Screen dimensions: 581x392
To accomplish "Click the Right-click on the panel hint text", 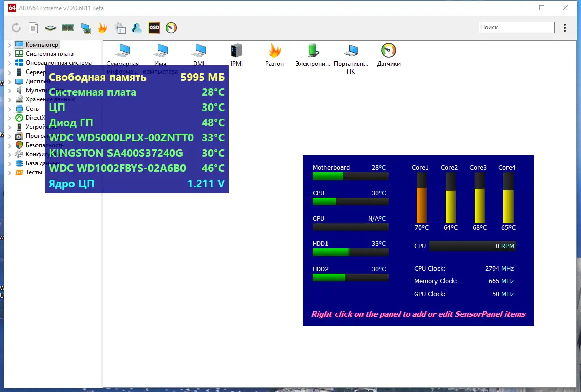I will 418,314.
